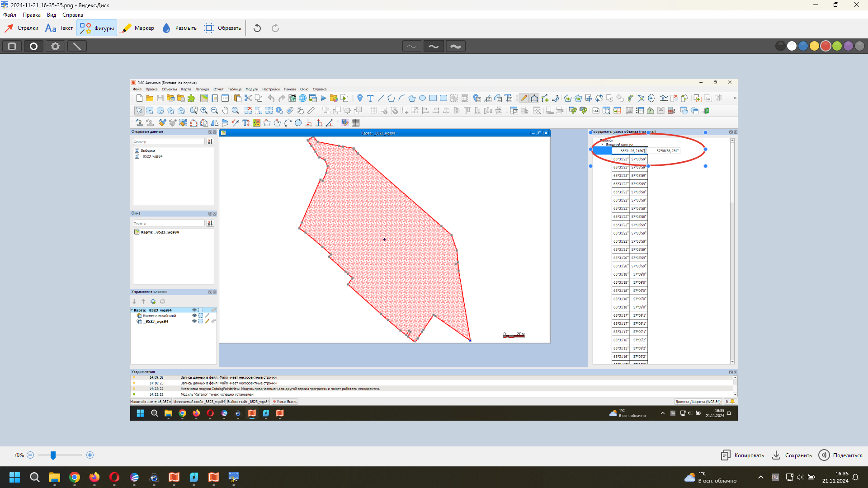Pick the Маркер highlighter tool
Viewport: 868px width, 488px height.
point(138,28)
